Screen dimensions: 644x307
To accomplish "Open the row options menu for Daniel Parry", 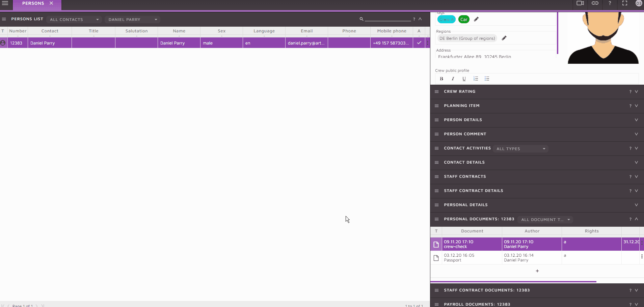I will coord(428,43).
